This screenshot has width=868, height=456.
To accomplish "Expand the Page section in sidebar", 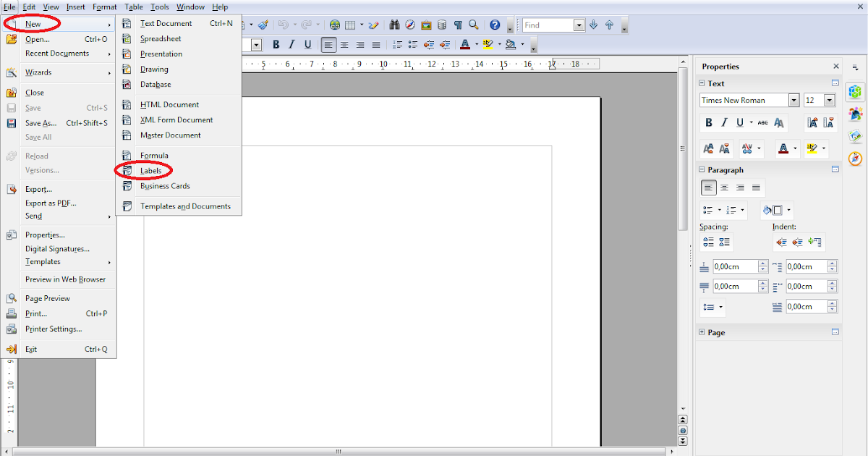I will click(x=701, y=332).
